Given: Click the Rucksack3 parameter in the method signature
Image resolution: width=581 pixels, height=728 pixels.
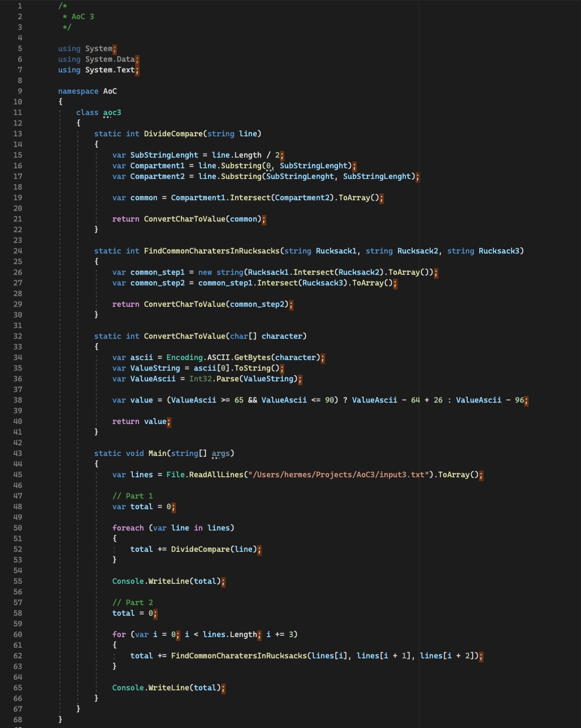Looking at the screenshot, I should click(499, 251).
